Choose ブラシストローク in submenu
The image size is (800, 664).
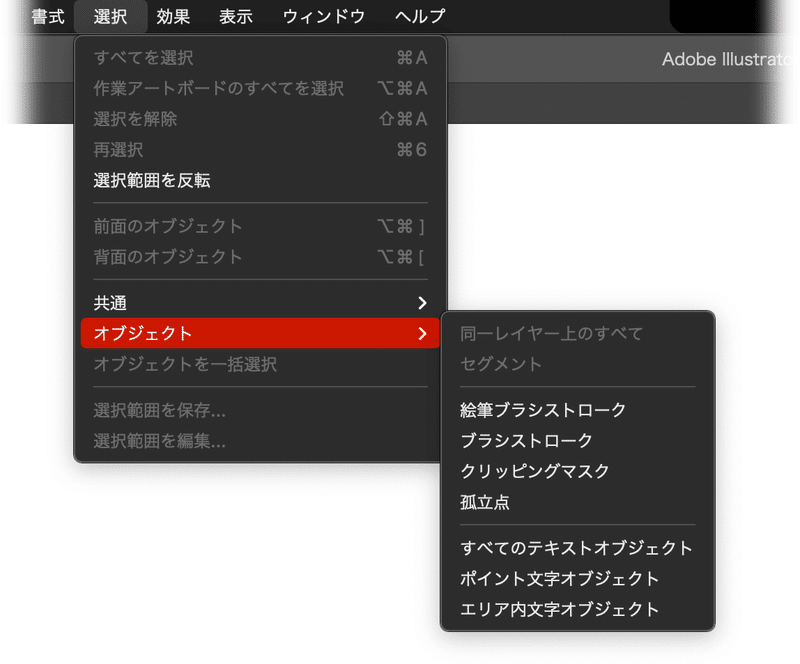[x=578, y=440]
